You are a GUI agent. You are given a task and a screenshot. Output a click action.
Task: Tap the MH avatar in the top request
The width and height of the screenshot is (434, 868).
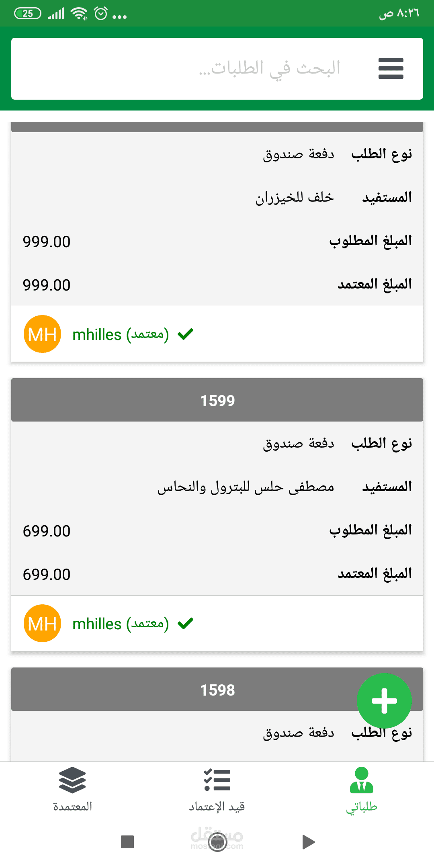(x=42, y=334)
